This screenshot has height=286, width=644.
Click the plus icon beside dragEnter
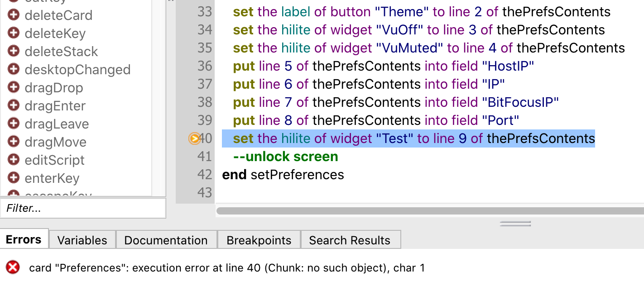(14, 105)
